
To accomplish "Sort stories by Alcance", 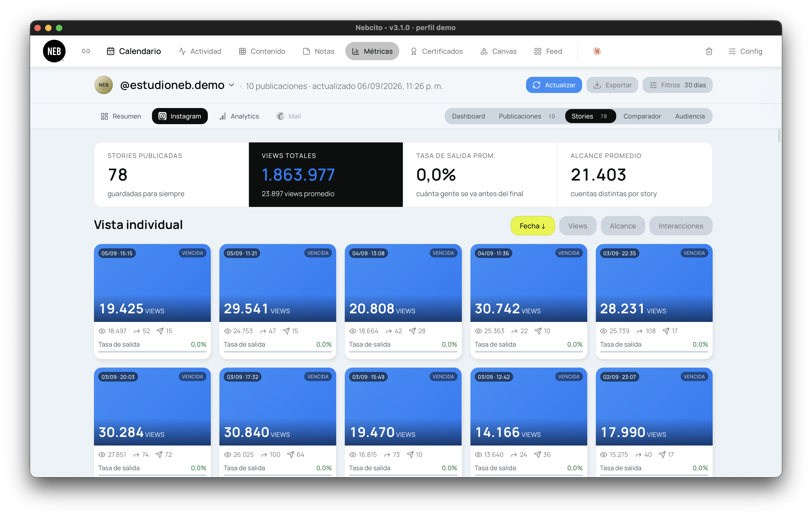I will [x=622, y=226].
